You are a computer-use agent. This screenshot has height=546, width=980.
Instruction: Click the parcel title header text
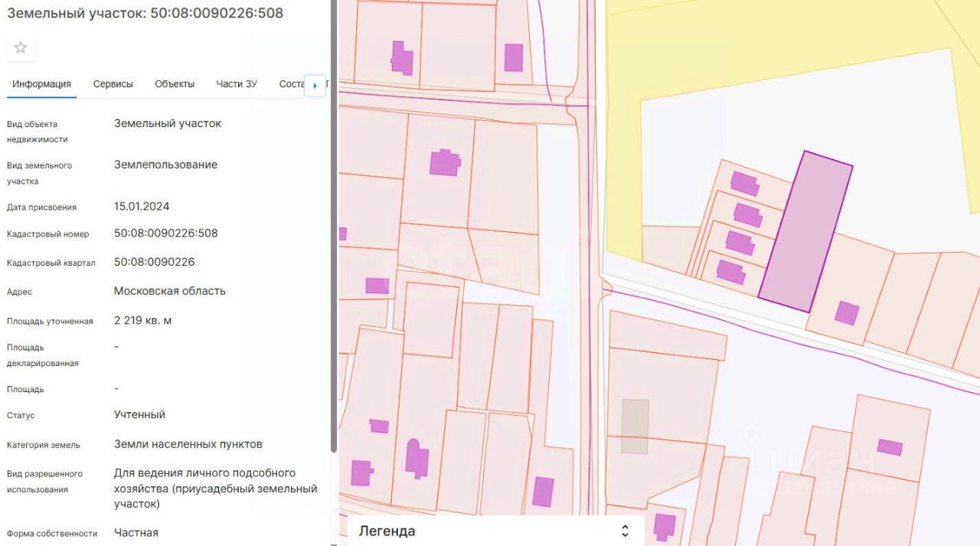(145, 13)
